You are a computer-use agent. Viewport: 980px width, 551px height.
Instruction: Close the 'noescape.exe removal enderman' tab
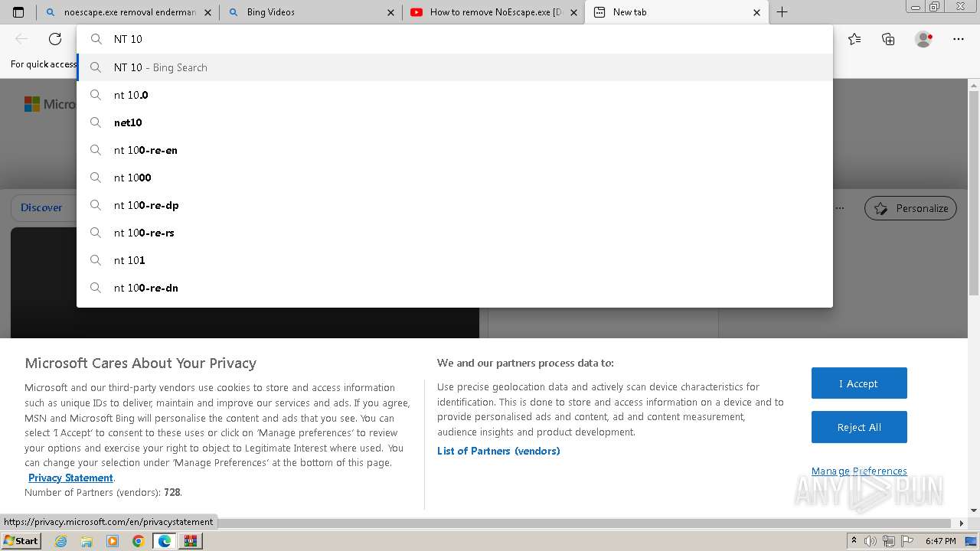click(208, 12)
